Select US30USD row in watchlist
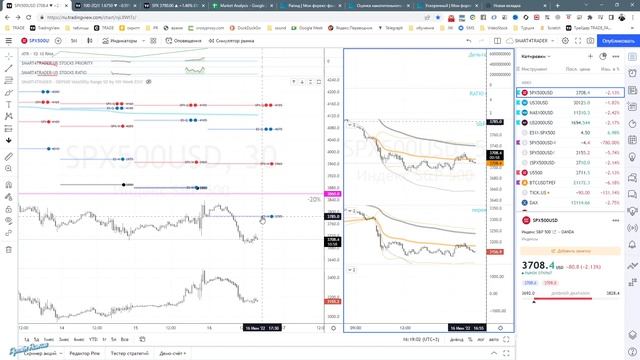The height and width of the screenshot is (360, 640). pyautogui.click(x=570, y=103)
